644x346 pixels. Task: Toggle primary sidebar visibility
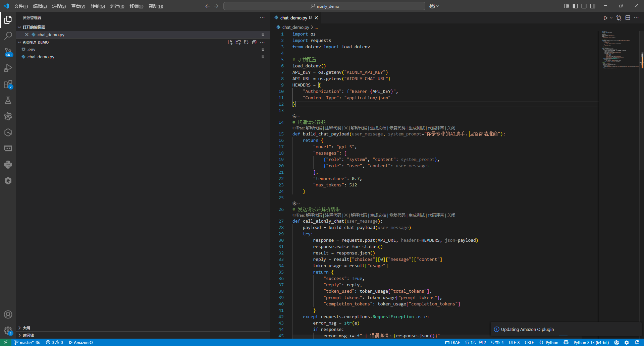(575, 6)
